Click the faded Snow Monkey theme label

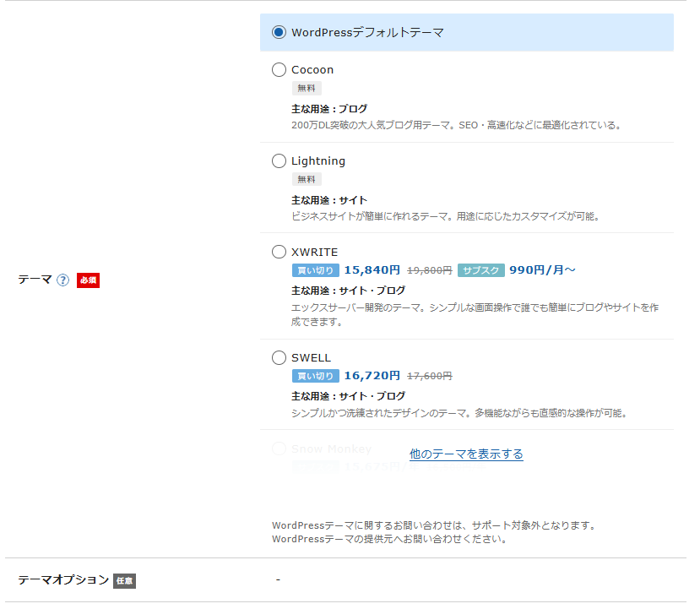(x=331, y=449)
